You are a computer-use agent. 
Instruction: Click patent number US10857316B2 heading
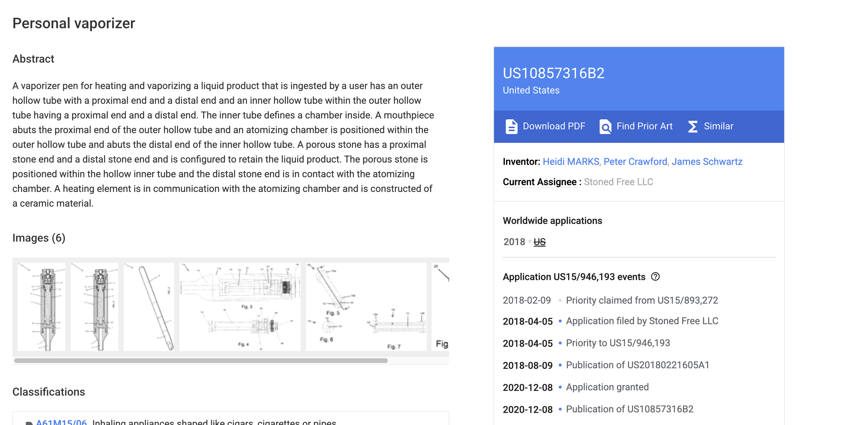point(553,73)
